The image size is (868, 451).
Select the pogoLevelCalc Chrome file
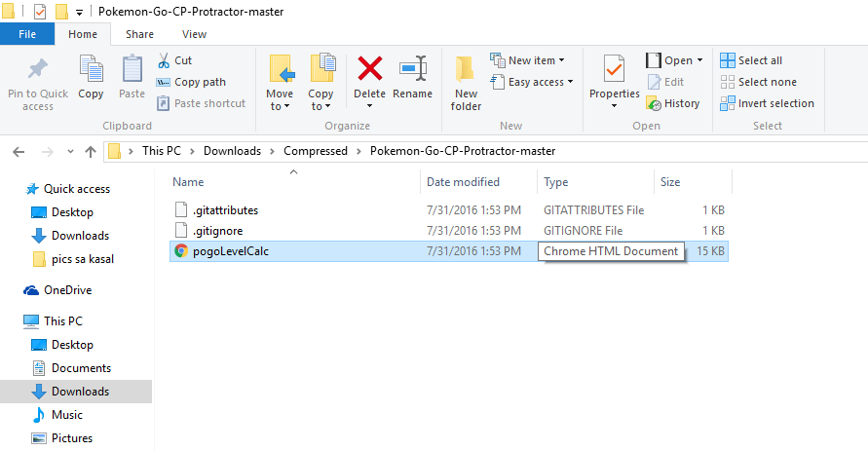[448, 251]
